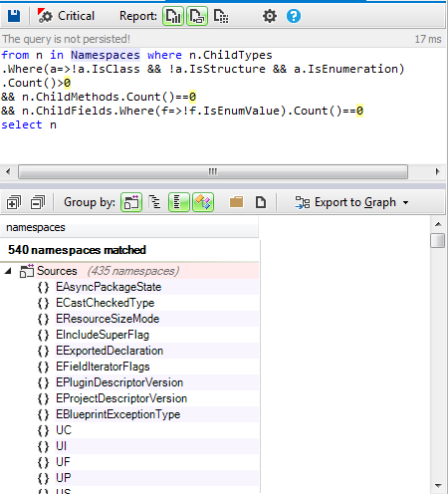Open help with the blue question mark
The height and width of the screenshot is (494, 448).
pyautogui.click(x=294, y=16)
